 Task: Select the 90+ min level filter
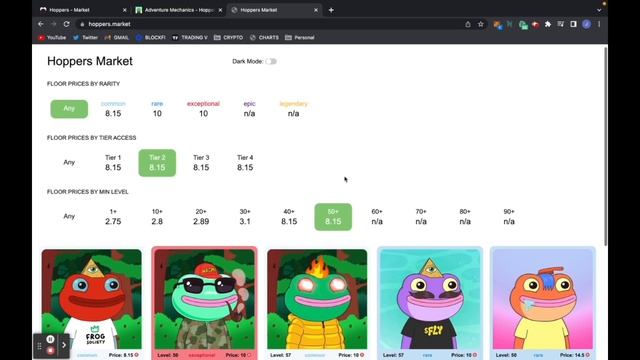tap(509, 216)
